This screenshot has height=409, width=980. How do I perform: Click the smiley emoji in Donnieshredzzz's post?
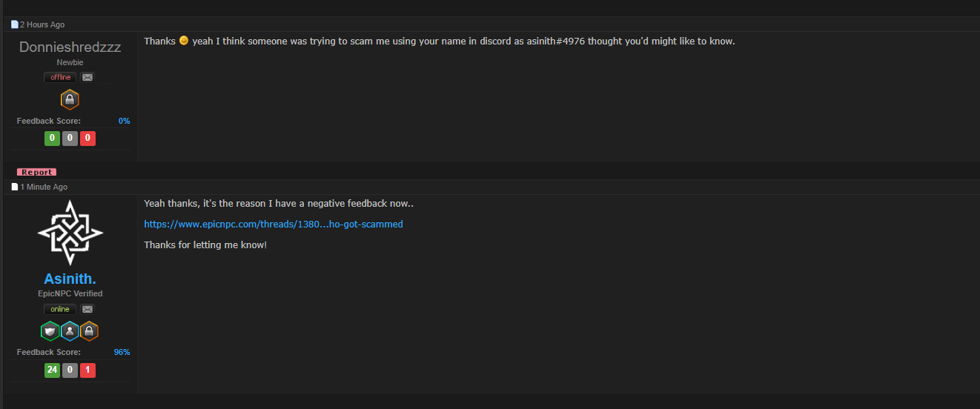184,40
